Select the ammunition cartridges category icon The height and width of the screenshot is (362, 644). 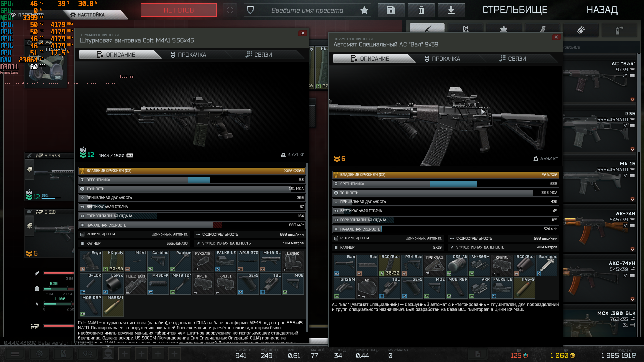tap(581, 30)
